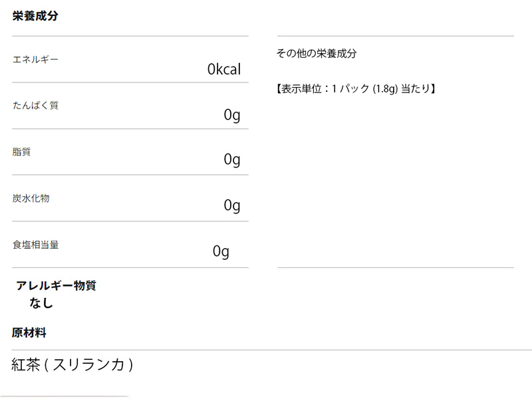Viewport: 532px width, 399px height.
Task: Click the アレルギー物質 heading
Action: pos(57,286)
